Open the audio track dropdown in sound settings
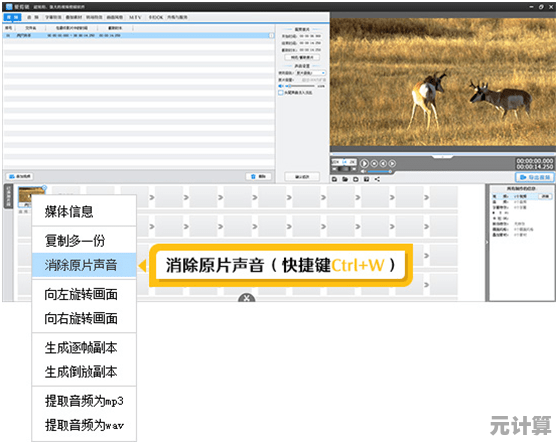This screenshot has width=558, height=444. 311,73
